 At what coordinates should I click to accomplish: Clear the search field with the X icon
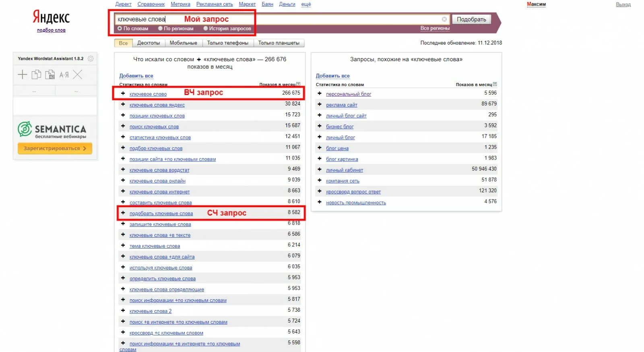[x=444, y=19]
